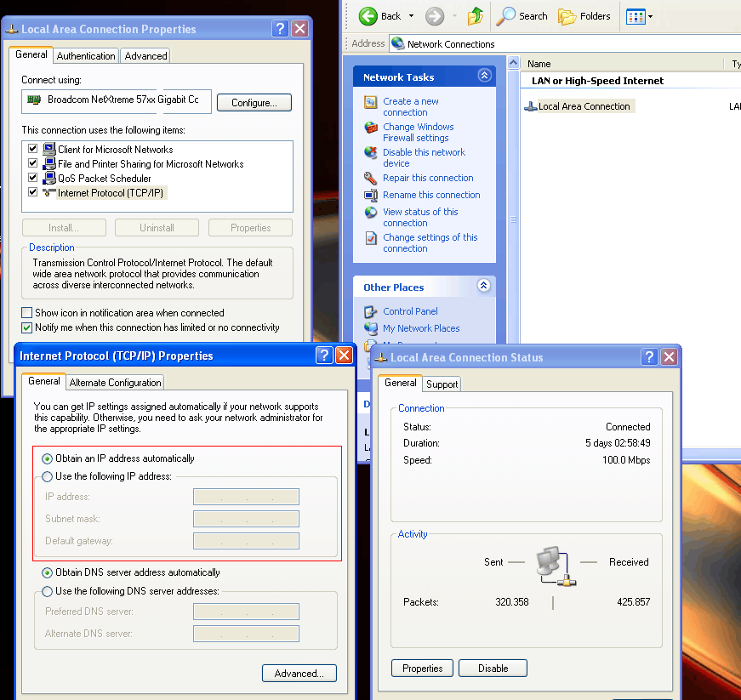The image size is (741, 700).
Task: Click the Up folder icon in toolbar
Action: (476, 16)
